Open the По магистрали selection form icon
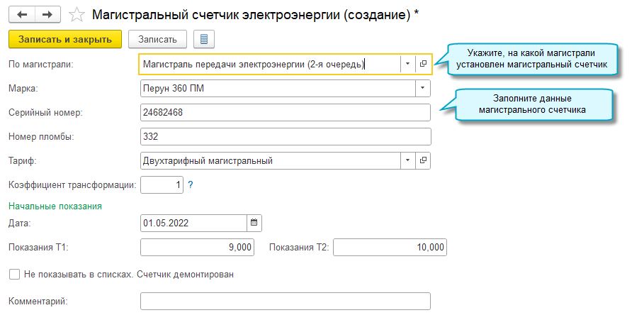This screenshot has height=320, width=644. tap(423, 65)
